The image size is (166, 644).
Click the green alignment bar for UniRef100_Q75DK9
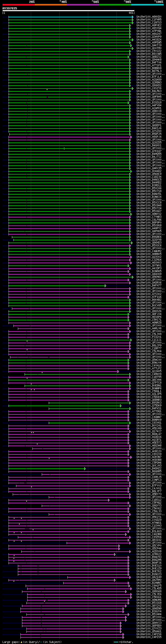pos(64,406)
